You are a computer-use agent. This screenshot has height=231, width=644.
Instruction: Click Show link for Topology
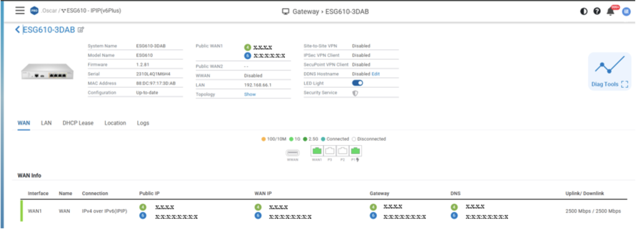250,94
